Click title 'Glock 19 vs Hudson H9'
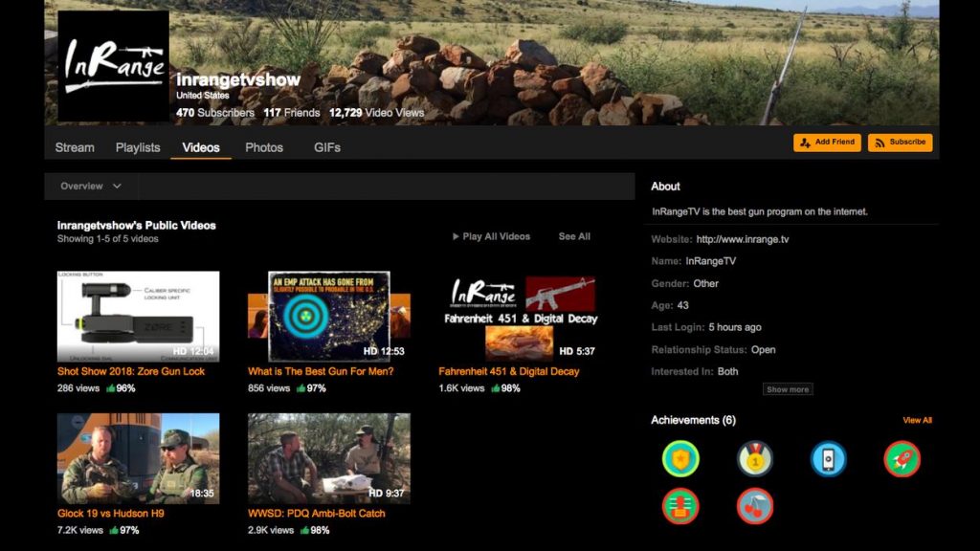Image resolution: width=980 pixels, height=551 pixels. [111, 514]
